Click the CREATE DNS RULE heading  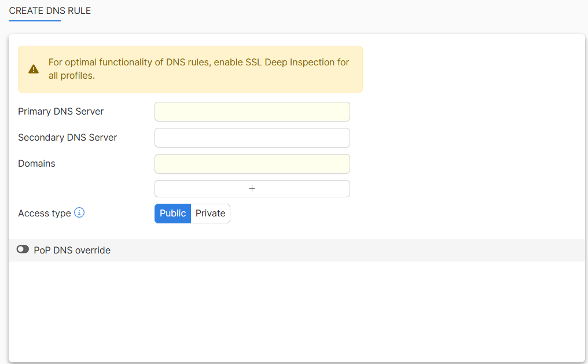point(49,10)
